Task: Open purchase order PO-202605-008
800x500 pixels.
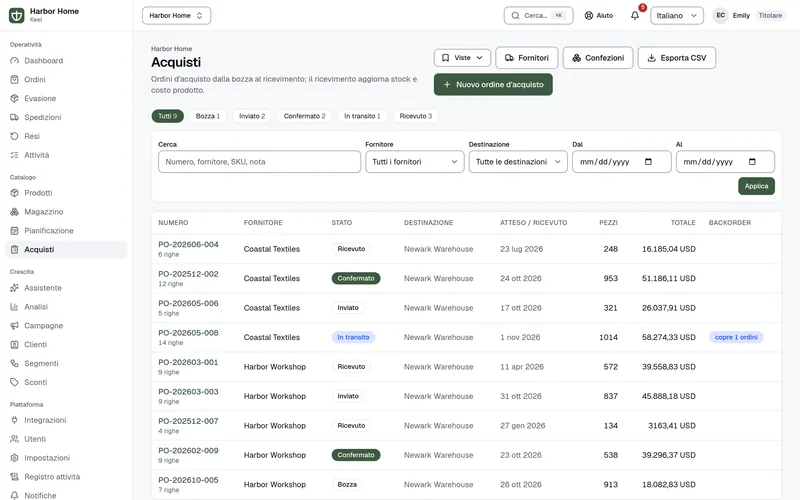Action: [x=188, y=333]
